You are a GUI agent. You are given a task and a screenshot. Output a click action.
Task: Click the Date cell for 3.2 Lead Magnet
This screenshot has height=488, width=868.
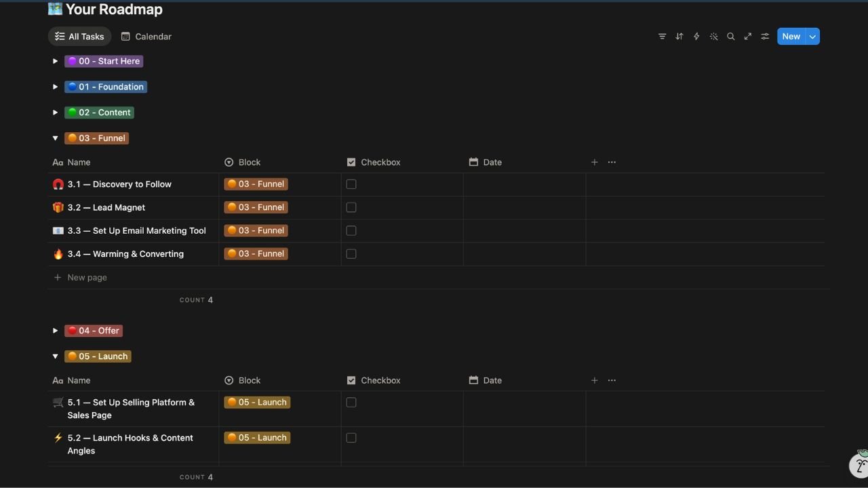524,207
